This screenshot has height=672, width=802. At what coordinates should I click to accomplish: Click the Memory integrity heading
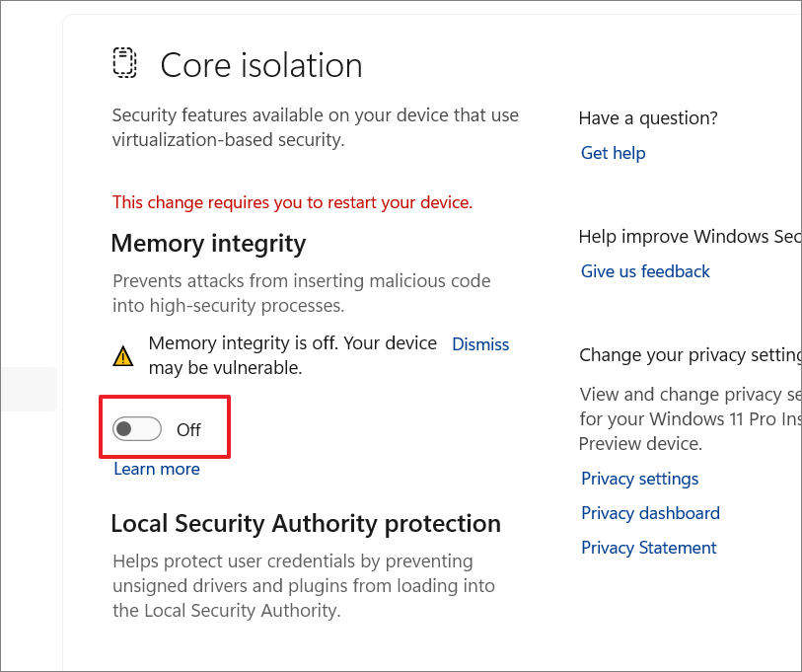pyautogui.click(x=208, y=244)
